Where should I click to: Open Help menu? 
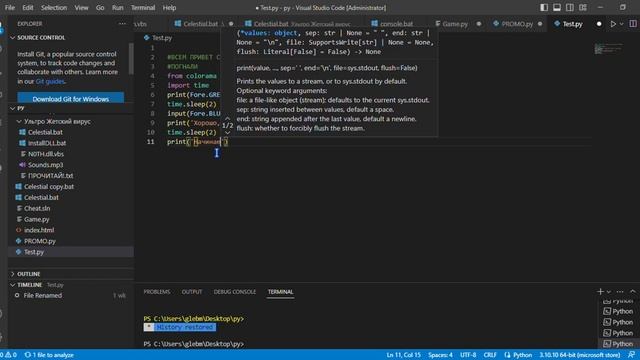pyautogui.click(x=169, y=8)
